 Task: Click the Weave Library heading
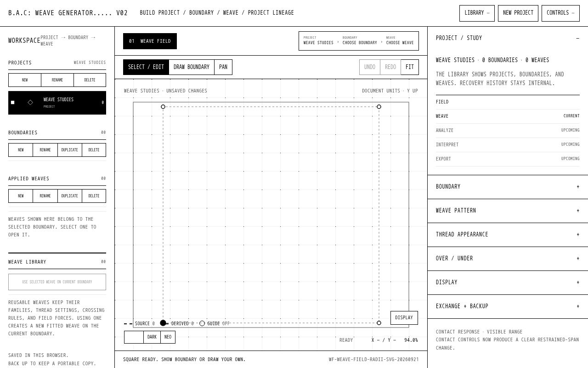tap(27, 262)
